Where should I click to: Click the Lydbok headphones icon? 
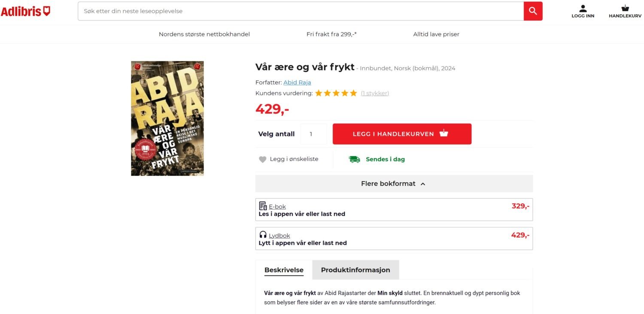[x=263, y=235]
